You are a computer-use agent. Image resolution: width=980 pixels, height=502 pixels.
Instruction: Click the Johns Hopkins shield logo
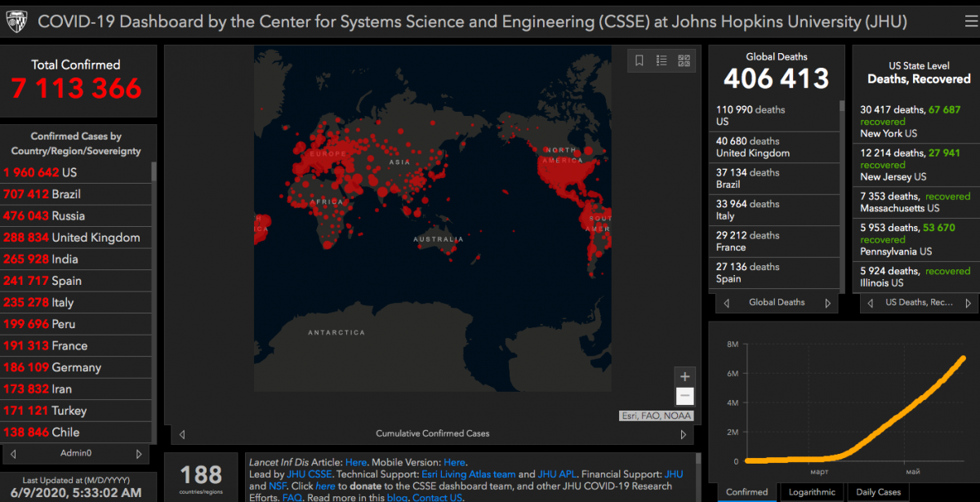16,20
